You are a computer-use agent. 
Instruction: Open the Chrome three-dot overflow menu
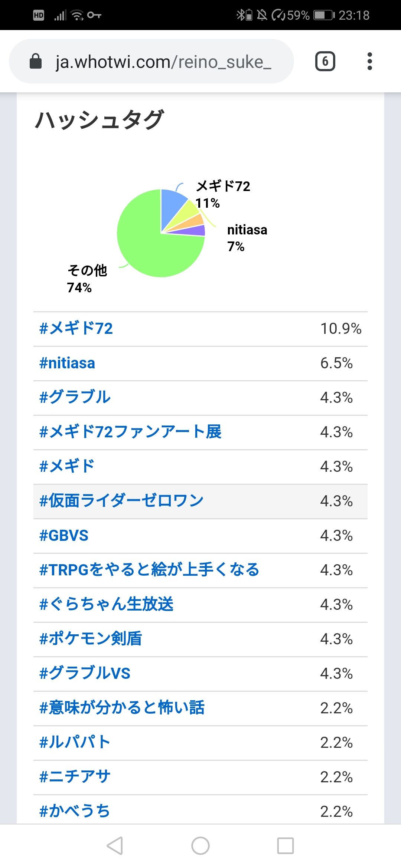(x=369, y=61)
